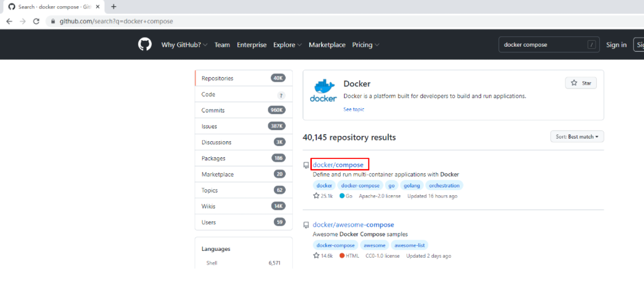The image size is (644, 289).
Task: Click the browser forward arrow
Action: coord(23,22)
